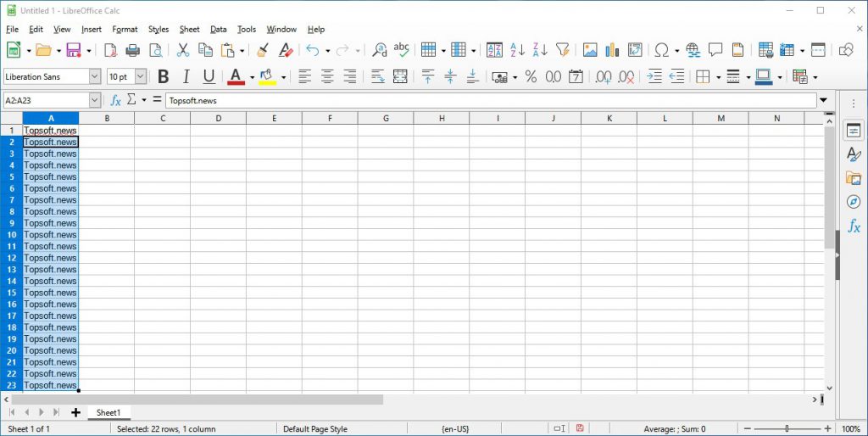The image size is (868, 436).
Task: Format cells as percent
Action: point(531,76)
